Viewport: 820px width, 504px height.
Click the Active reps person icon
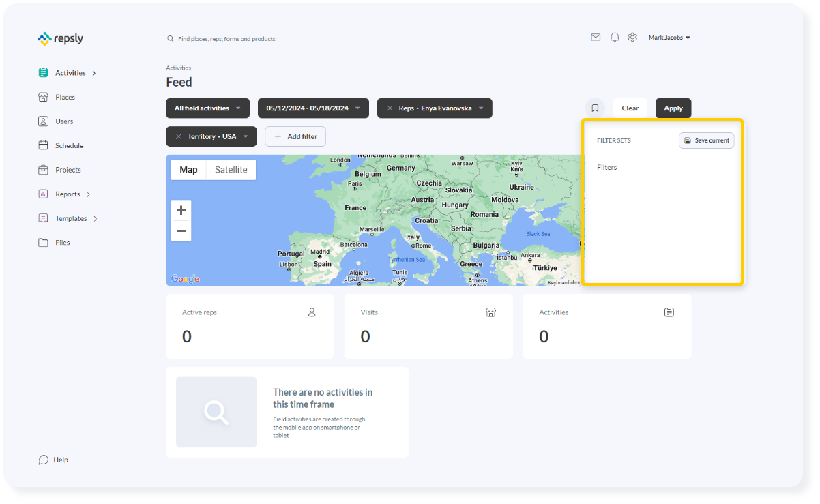(312, 312)
